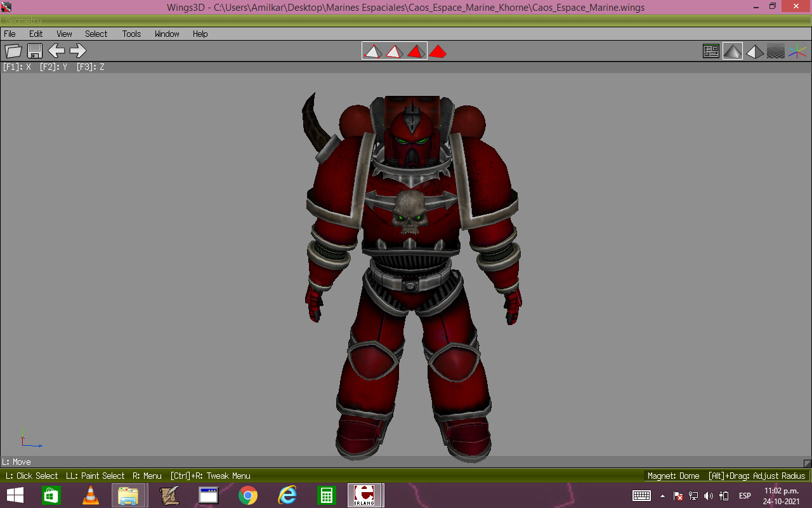This screenshot has height=508, width=812.
Task: Undo using the left arrow icon
Action: coord(56,51)
